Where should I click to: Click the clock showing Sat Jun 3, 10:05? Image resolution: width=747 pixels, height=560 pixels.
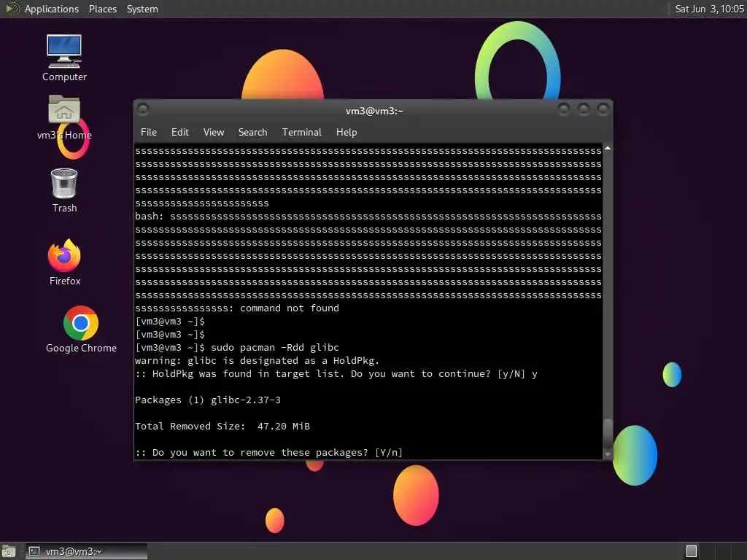point(709,9)
